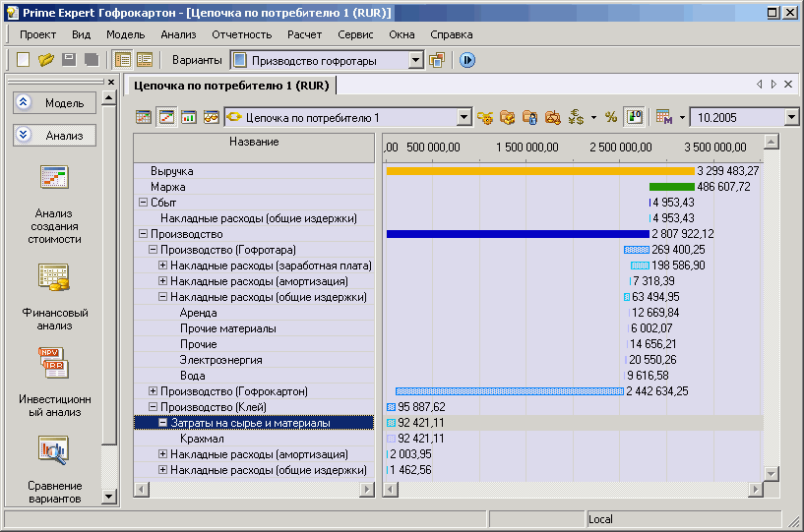Toggle the first panel layout view icon
This screenshot has width=804, height=532.
tap(123, 60)
